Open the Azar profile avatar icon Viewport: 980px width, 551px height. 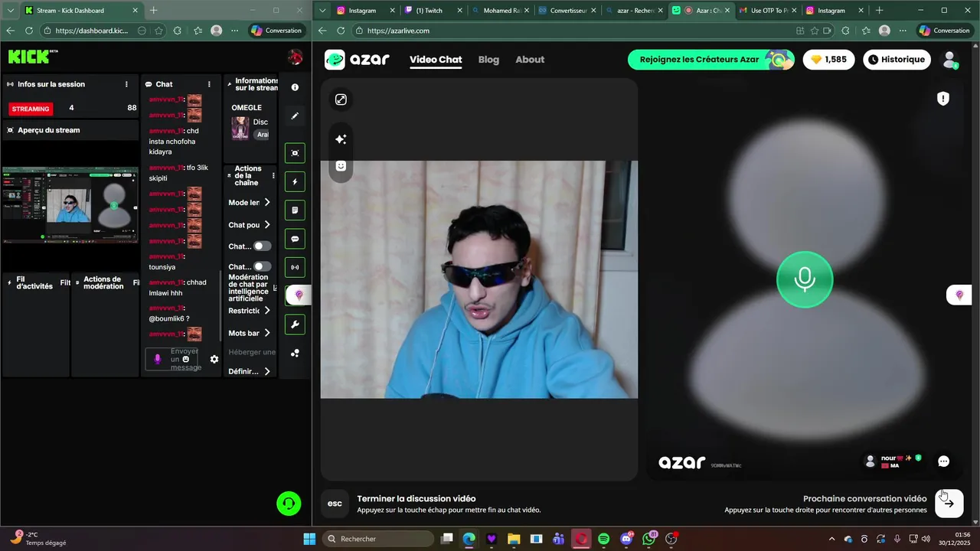tap(950, 60)
